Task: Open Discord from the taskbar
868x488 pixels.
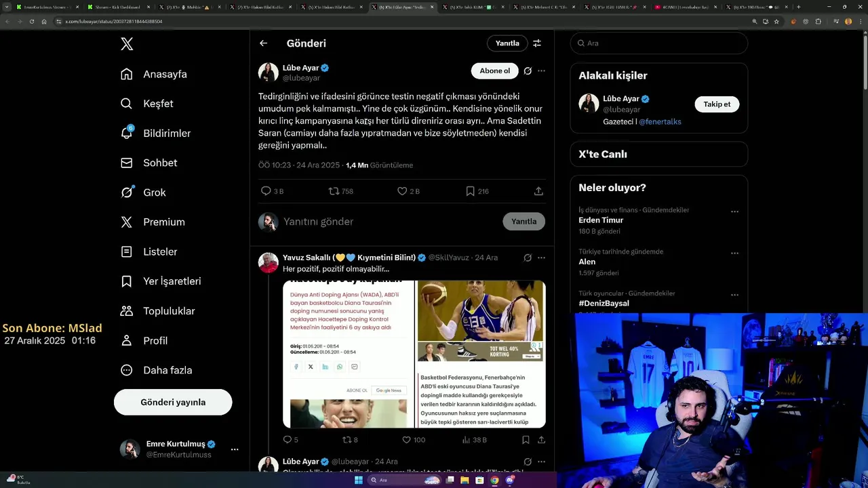Action: (x=510, y=480)
